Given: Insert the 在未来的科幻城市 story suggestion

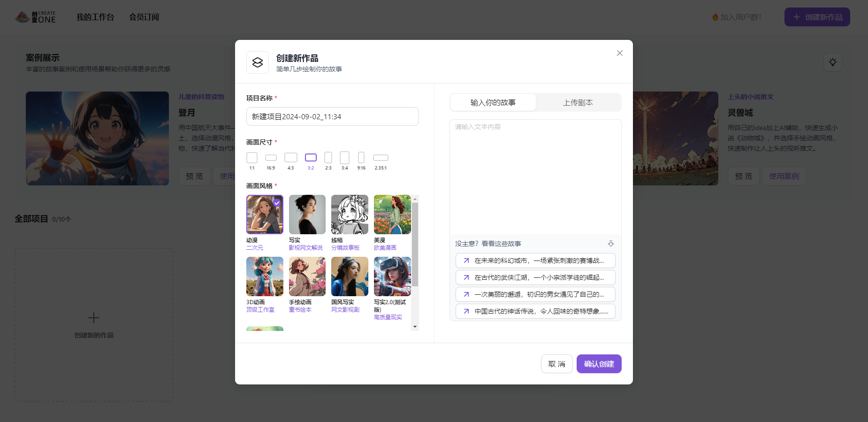Looking at the screenshot, I should pyautogui.click(x=535, y=261).
